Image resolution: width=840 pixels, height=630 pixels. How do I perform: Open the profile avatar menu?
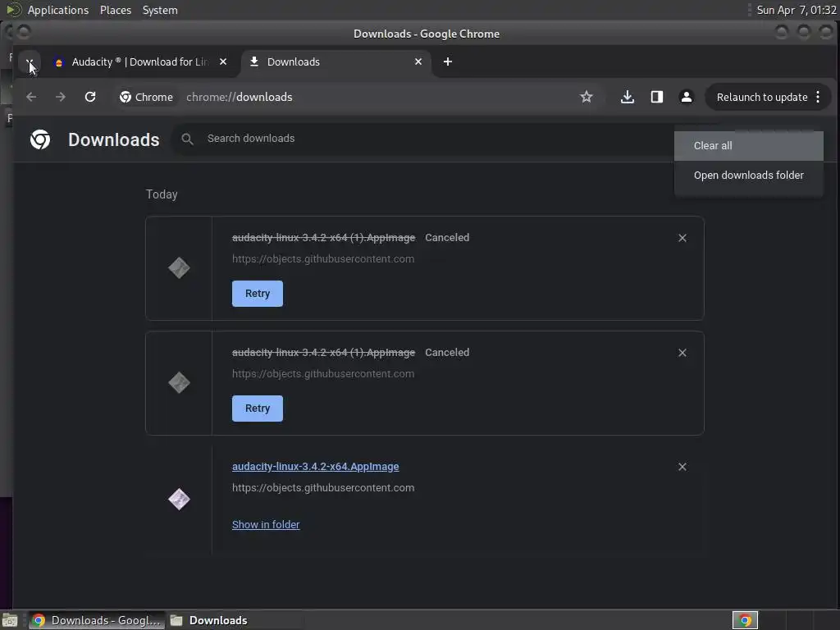(687, 97)
